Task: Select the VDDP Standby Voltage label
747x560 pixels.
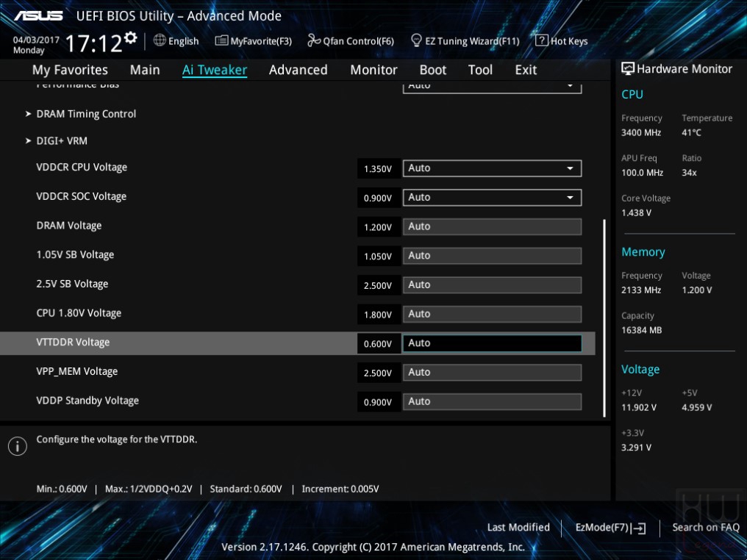Action: coord(87,401)
